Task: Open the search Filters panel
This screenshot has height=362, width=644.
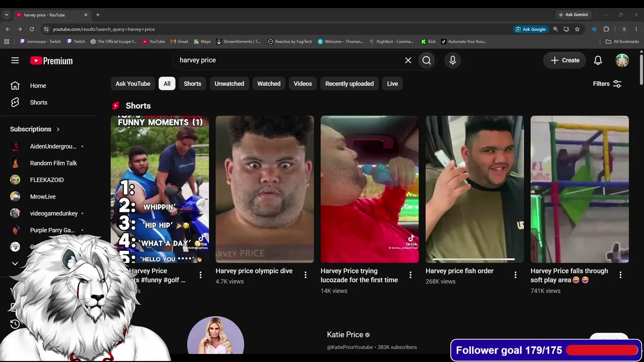Action: 607,84
